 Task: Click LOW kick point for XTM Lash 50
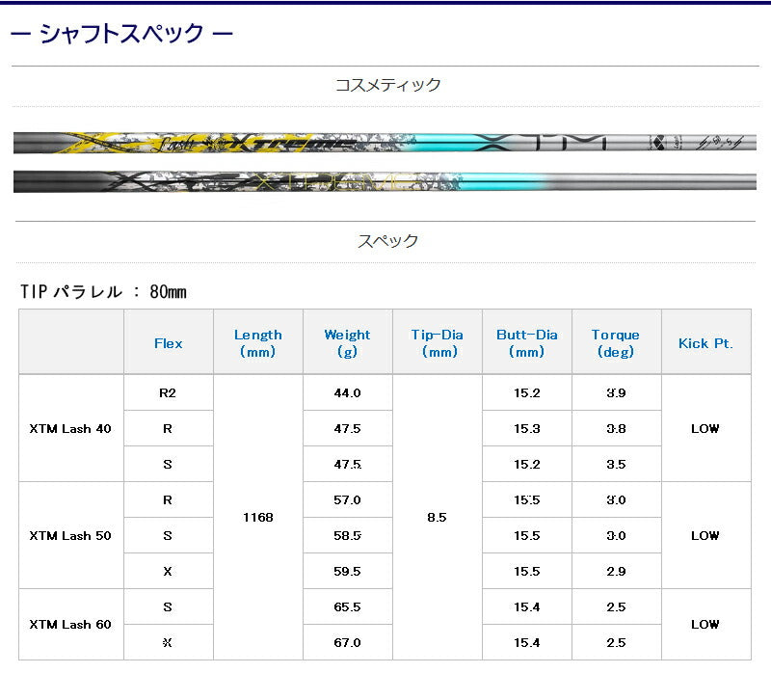pyautogui.click(x=706, y=535)
